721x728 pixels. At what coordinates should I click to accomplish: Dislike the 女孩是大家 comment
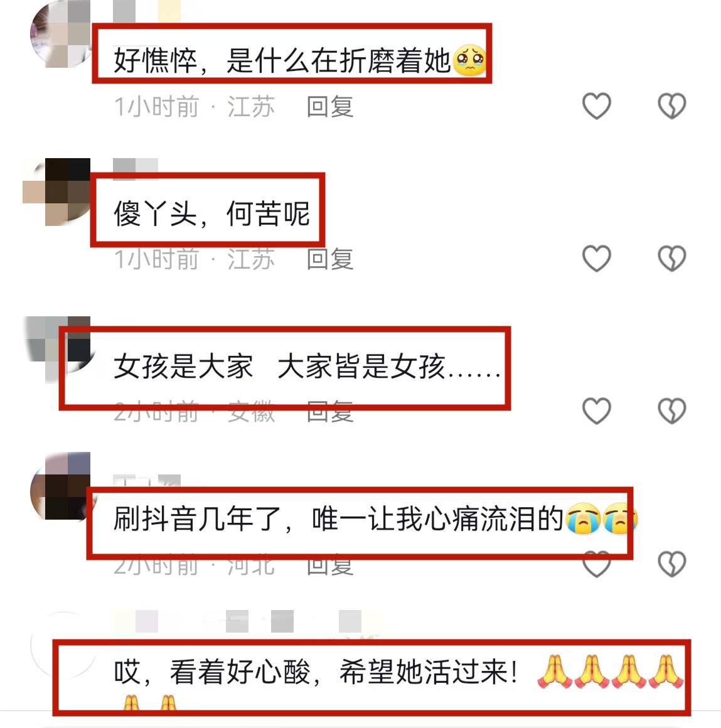pyautogui.click(x=671, y=411)
